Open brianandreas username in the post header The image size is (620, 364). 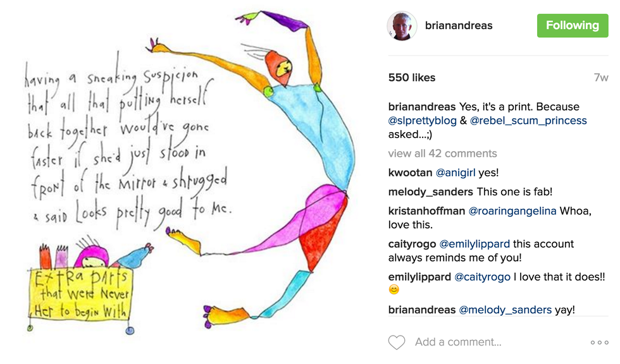459,26
